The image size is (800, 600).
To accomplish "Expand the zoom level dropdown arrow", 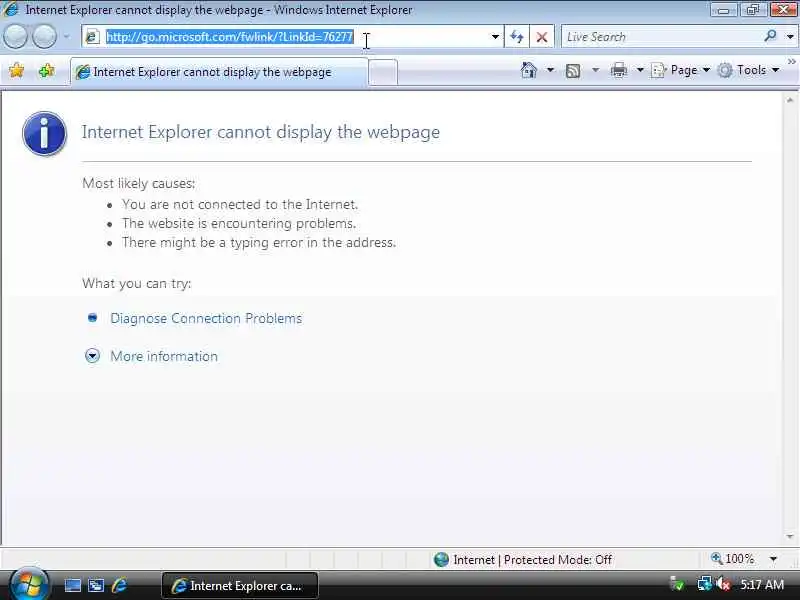I will coord(773,559).
